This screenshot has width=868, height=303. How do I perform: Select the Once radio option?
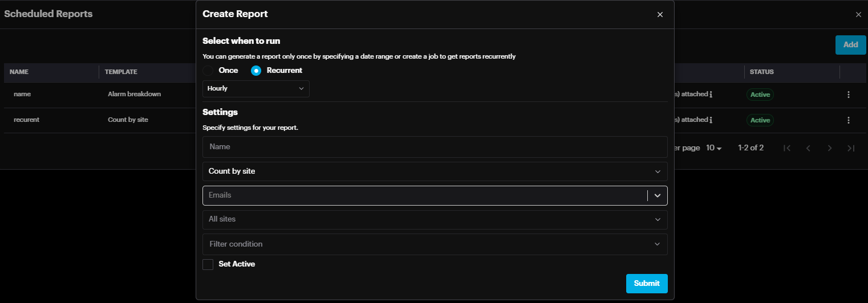(x=208, y=71)
